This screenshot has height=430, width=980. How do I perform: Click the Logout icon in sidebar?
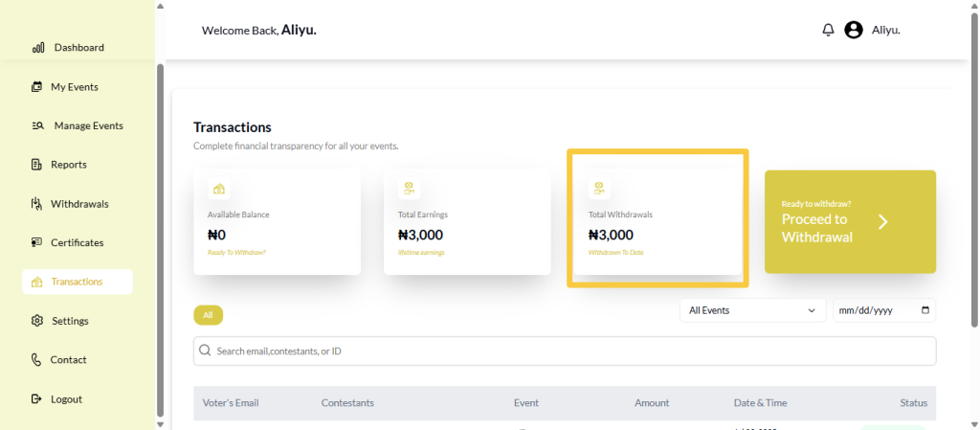coord(37,398)
